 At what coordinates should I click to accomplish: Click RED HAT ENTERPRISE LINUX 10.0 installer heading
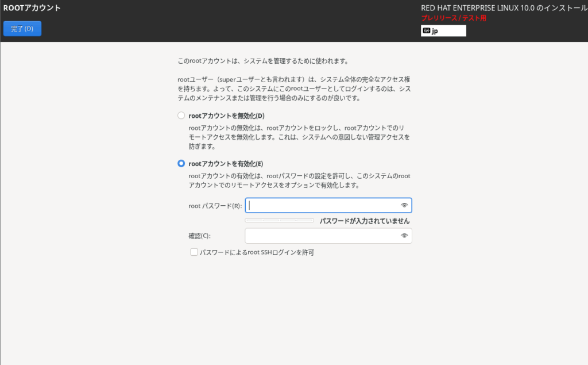click(x=504, y=8)
